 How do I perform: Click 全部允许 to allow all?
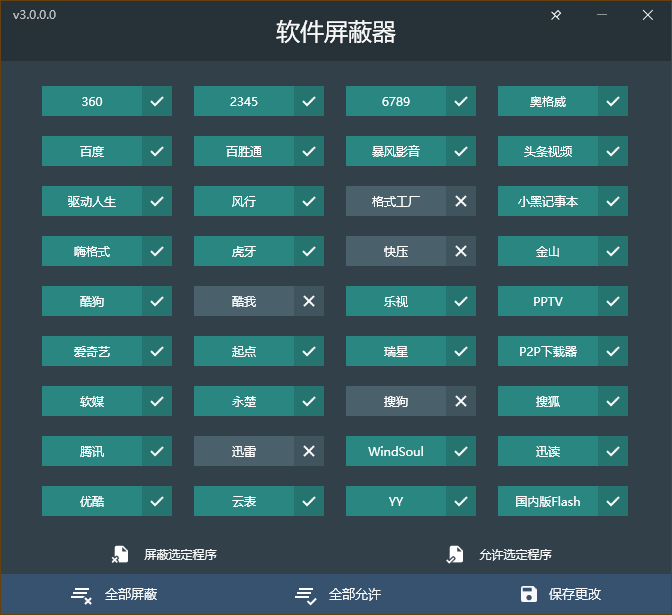(x=355, y=594)
